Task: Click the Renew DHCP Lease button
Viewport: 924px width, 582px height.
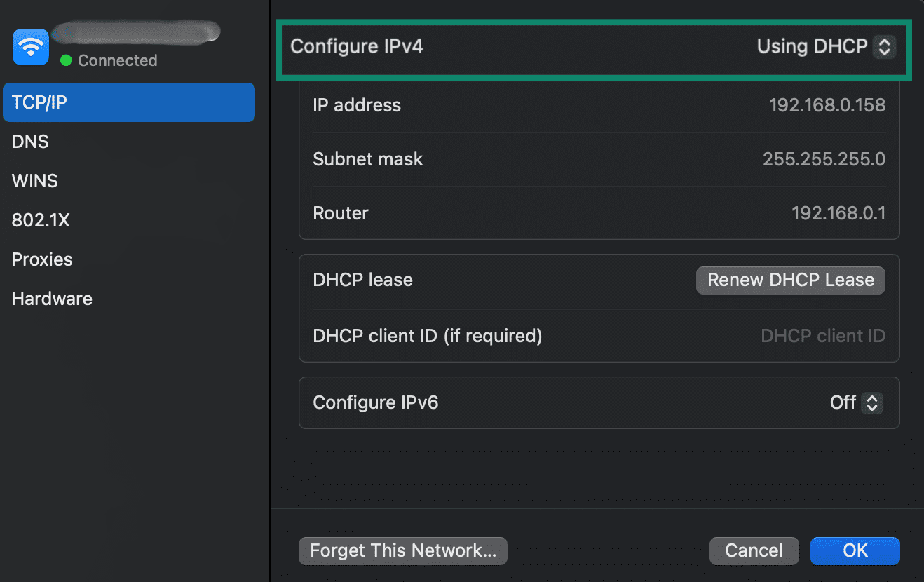Action: 790,280
